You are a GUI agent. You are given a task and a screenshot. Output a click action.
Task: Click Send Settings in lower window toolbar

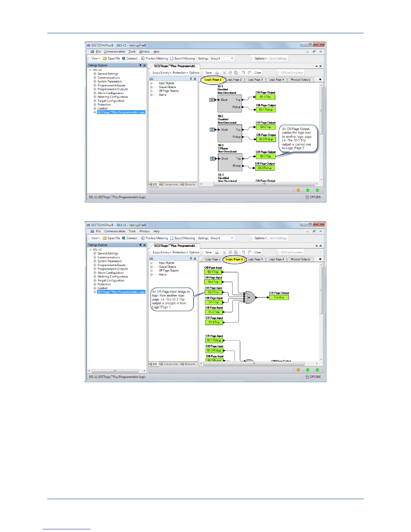point(278,238)
